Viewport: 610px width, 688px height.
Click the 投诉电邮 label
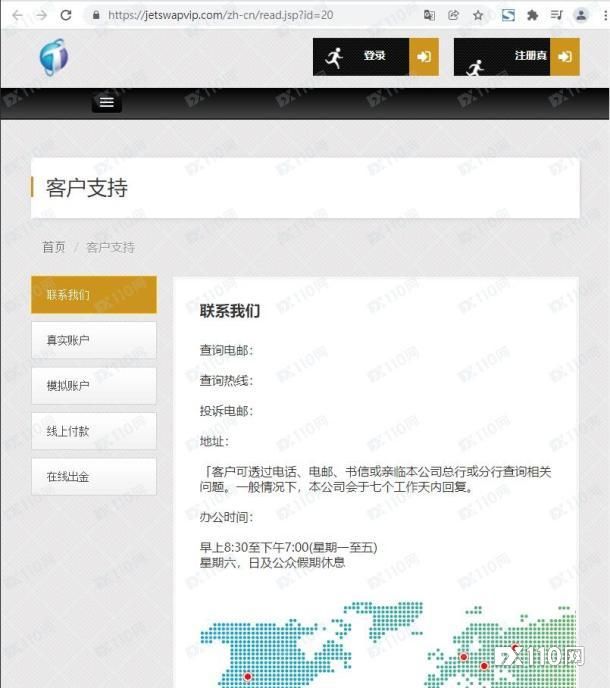point(226,411)
